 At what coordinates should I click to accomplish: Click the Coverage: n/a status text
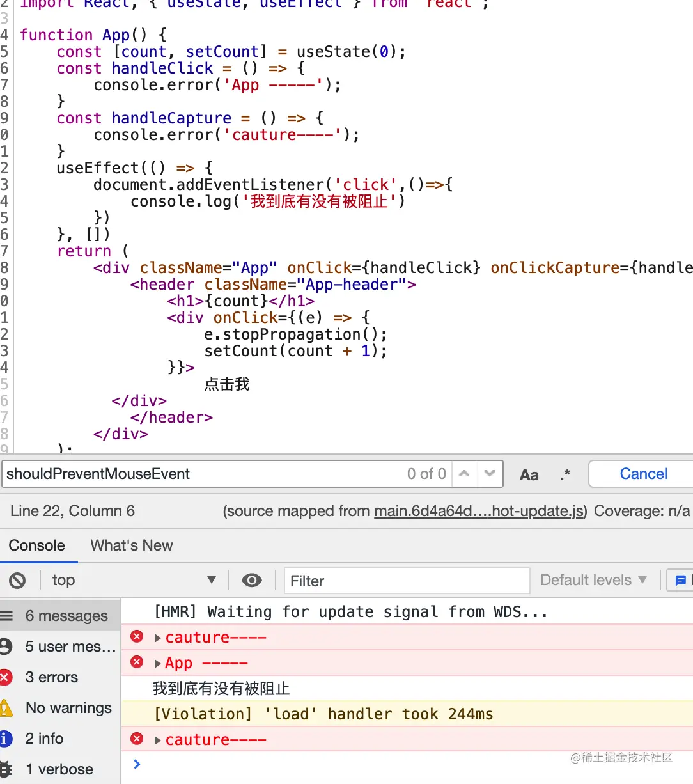[642, 511]
